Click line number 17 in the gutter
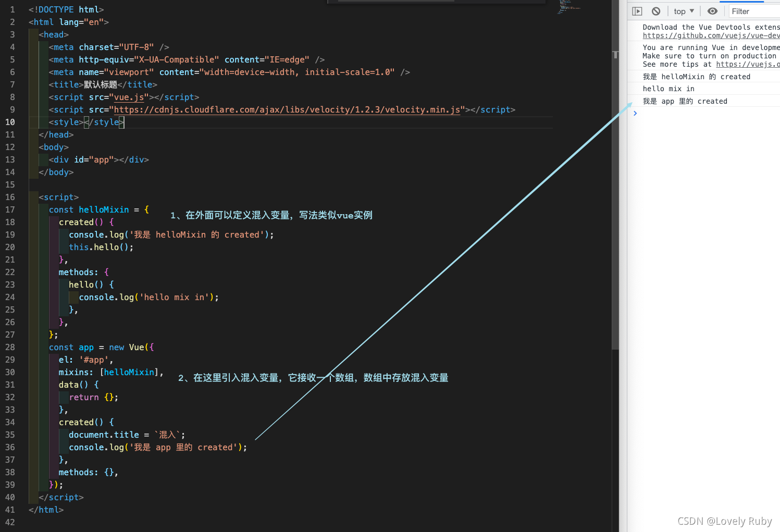 (10, 209)
